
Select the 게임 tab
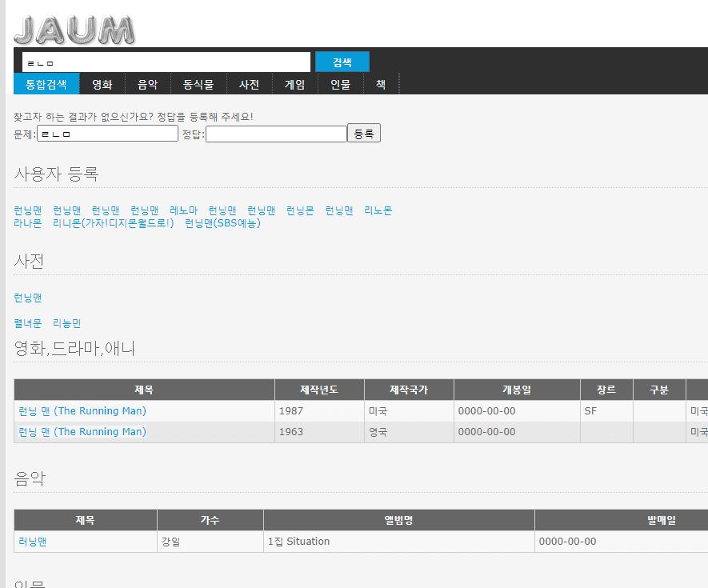295,84
